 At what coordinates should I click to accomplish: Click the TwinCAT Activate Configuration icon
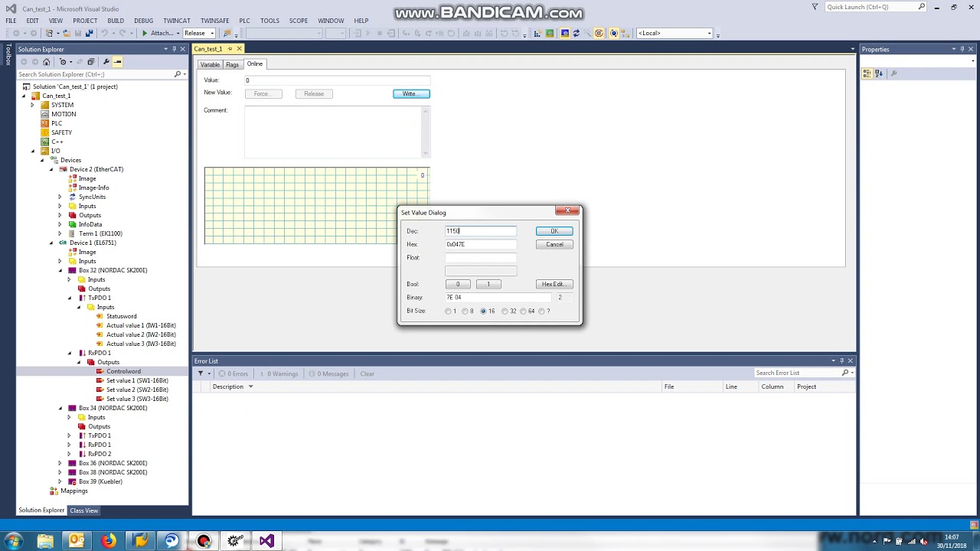click(x=537, y=33)
